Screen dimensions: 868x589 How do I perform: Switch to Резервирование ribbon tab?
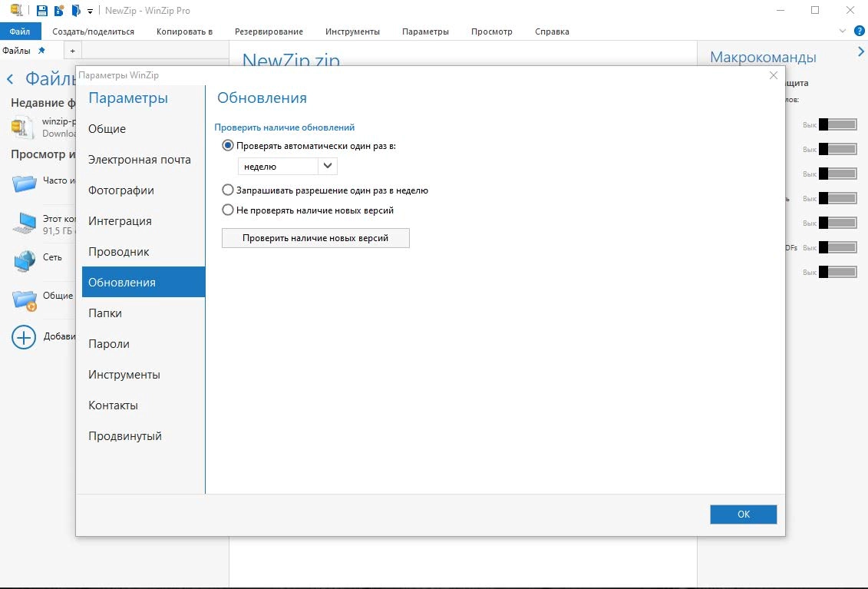pos(269,31)
